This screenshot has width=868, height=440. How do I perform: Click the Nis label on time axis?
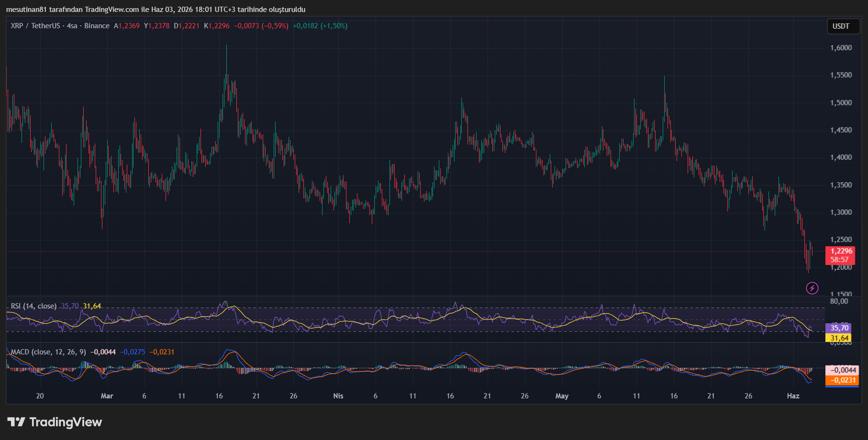tap(338, 396)
